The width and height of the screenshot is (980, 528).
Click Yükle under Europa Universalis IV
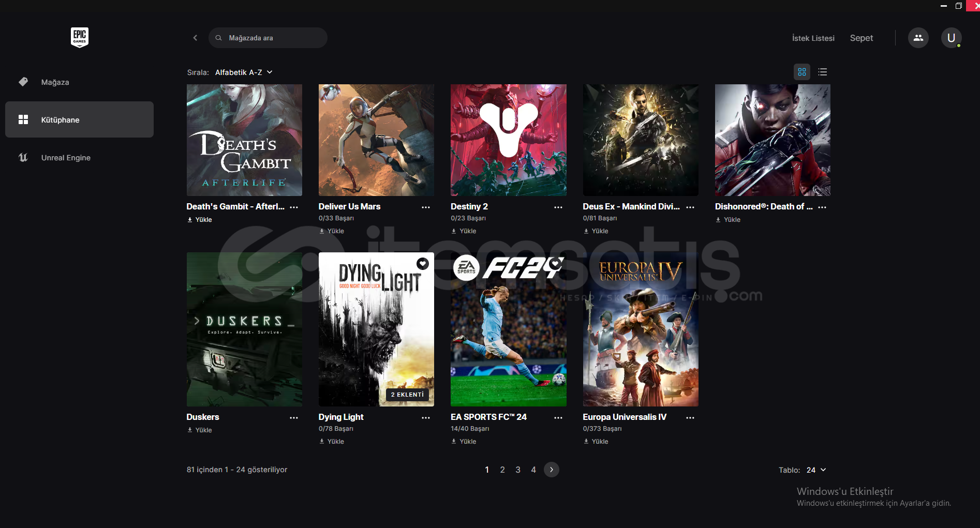pyautogui.click(x=596, y=442)
